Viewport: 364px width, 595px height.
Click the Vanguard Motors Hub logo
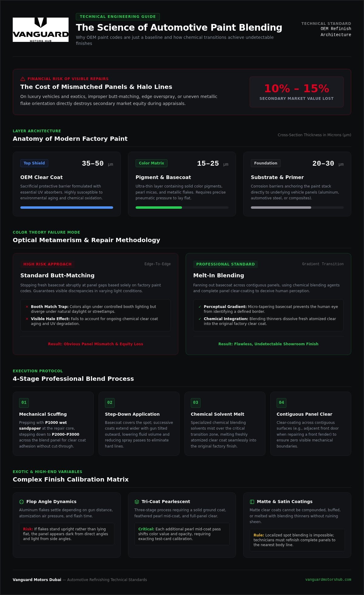[x=41, y=30]
